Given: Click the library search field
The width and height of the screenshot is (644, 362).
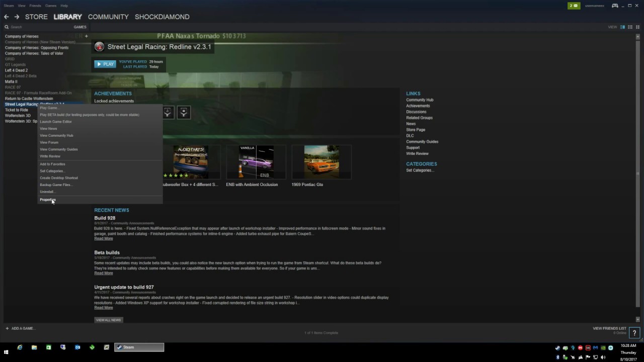Looking at the screenshot, I should tap(38, 27).
